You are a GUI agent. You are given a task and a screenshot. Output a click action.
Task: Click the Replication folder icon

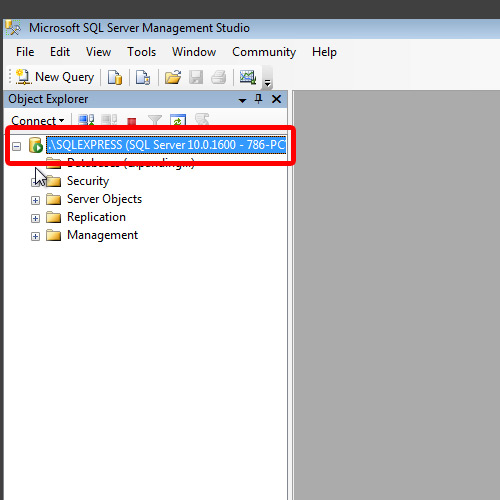53,217
